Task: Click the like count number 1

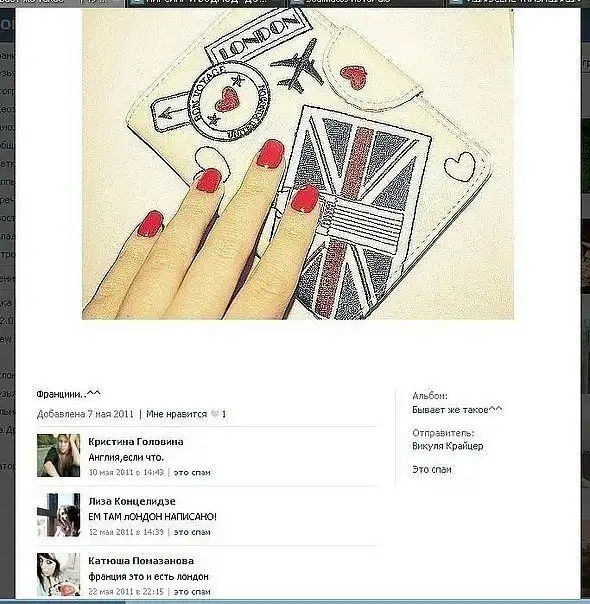Action: coord(224,414)
